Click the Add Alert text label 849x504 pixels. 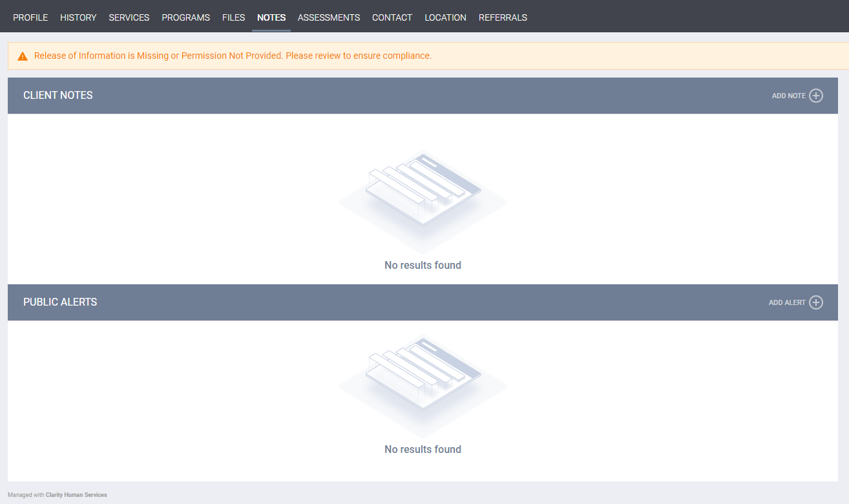tap(787, 302)
